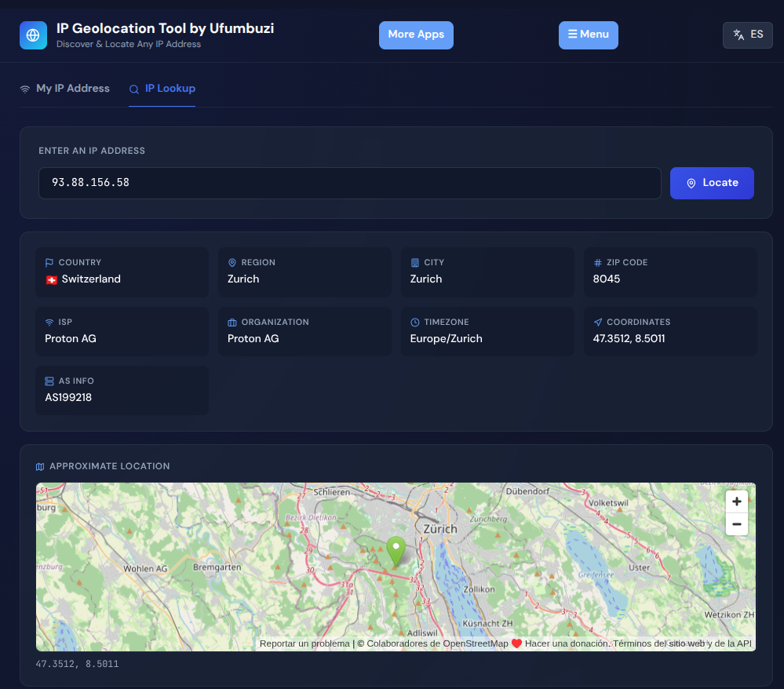784x689 pixels.
Task: Switch to the My IP Address tab
Action: 64,89
